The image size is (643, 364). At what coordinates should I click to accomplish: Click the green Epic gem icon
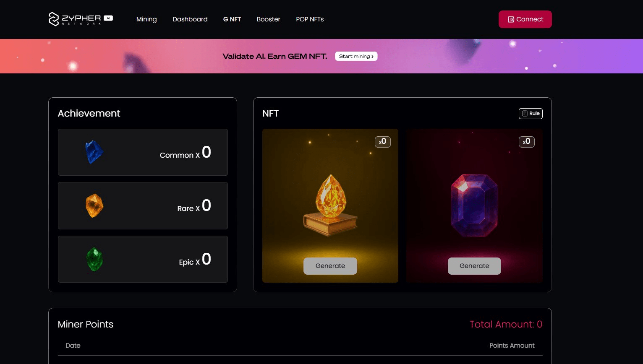click(94, 259)
